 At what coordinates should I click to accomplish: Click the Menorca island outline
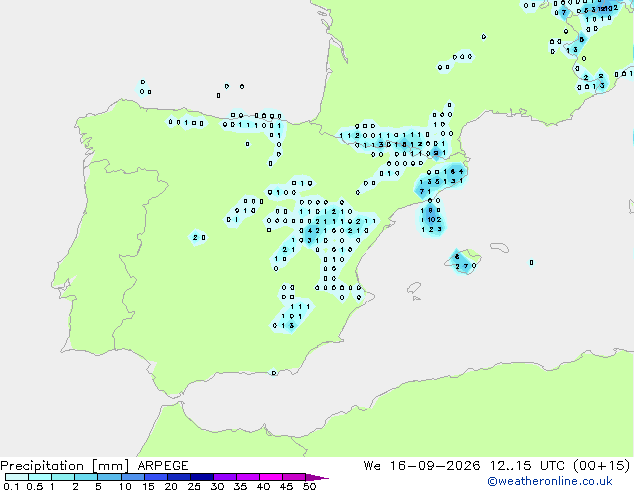499,247
